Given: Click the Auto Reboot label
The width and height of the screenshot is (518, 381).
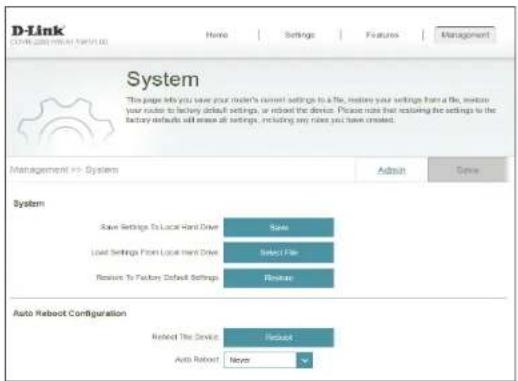Looking at the screenshot, I should [197, 359].
